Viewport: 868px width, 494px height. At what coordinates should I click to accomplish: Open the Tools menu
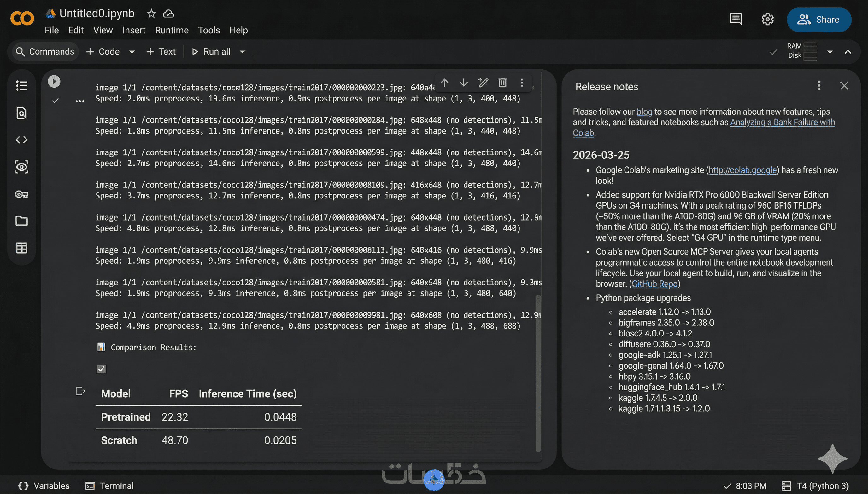(x=208, y=30)
